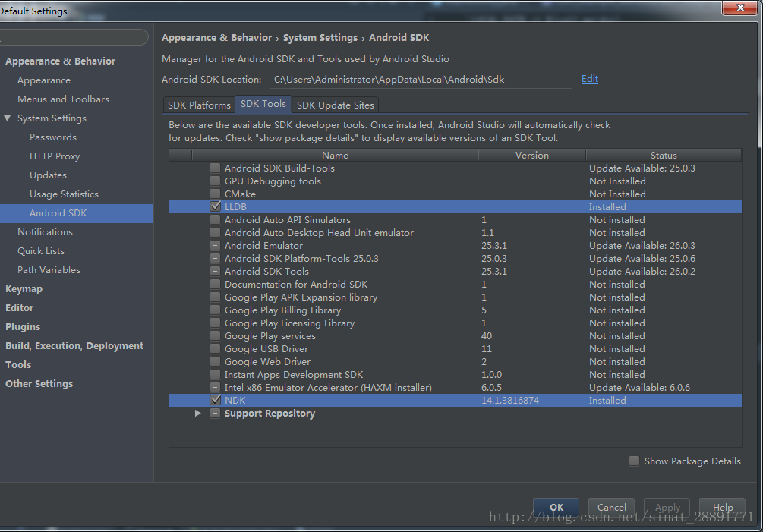The image size is (763, 532).
Task: Toggle the Android SDK Build-Tools checkbox
Action: [x=215, y=168]
